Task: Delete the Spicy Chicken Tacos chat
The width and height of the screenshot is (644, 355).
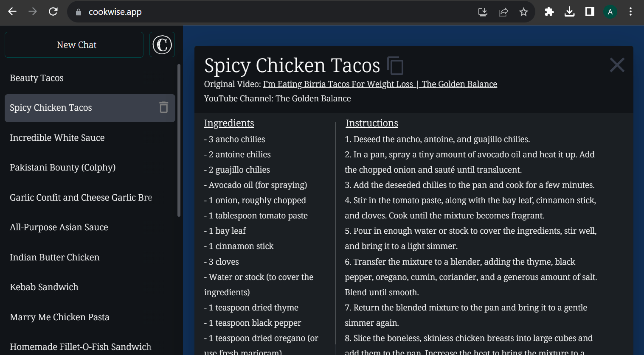Action: click(164, 107)
